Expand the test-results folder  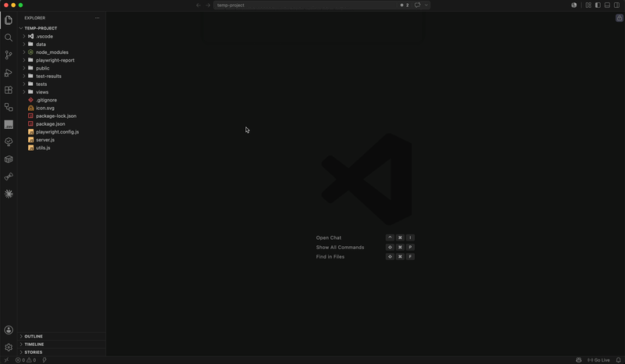pos(62,76)
